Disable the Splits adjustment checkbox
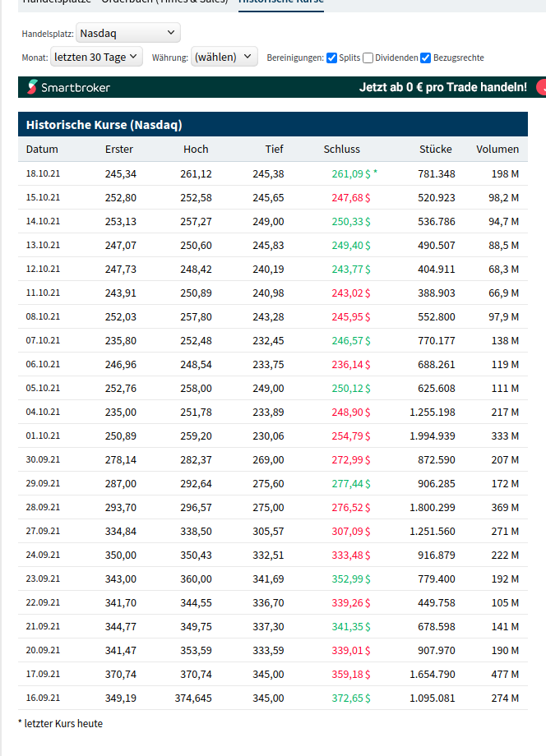The width and height of the screenshot is (546, 756). point(331,58)
